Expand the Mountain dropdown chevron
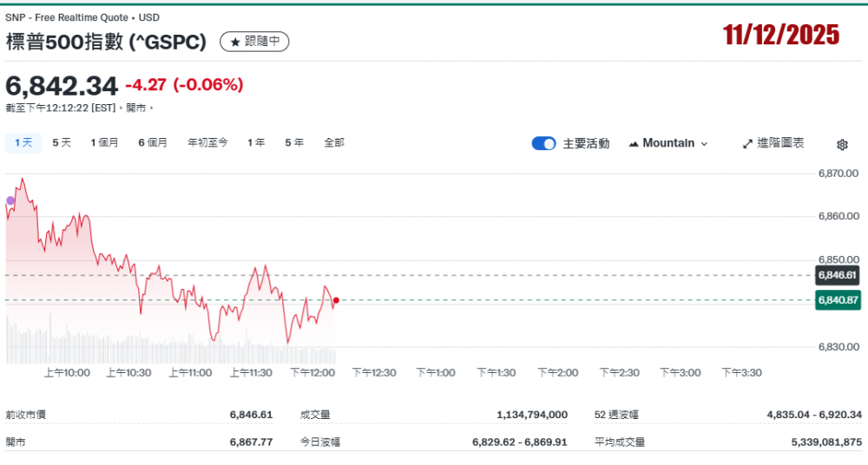The image size is (868, 465). [704, 144]
